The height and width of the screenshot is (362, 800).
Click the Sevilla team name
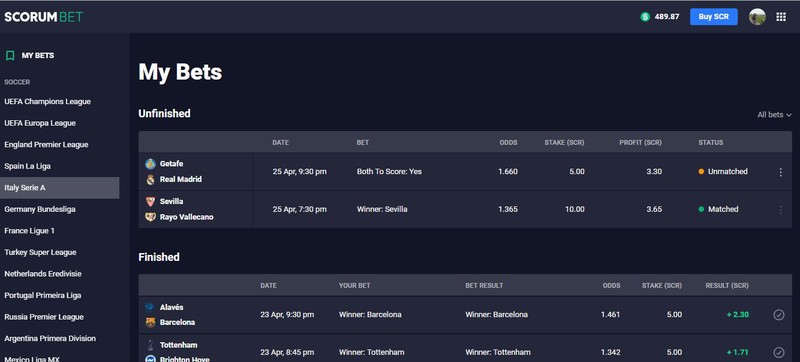coord(171,201)
